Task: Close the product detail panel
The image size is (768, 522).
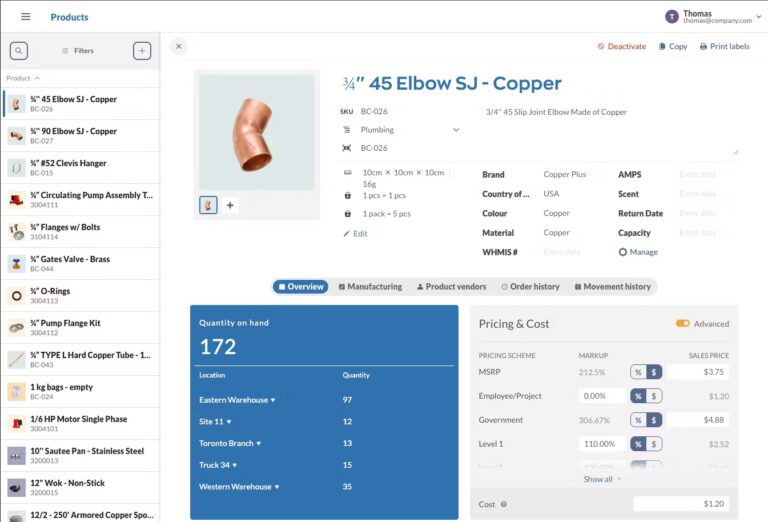Action: [179, 46]
